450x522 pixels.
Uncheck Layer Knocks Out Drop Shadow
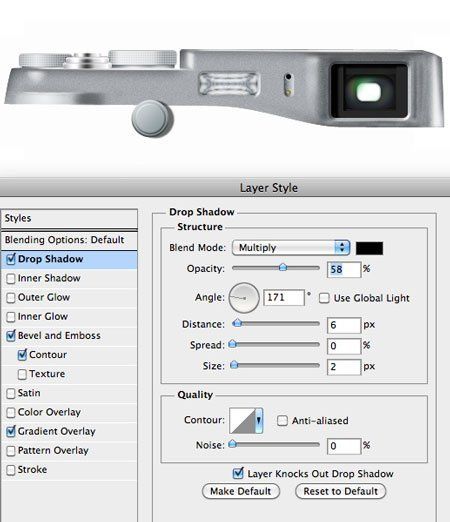coord(238,474)
